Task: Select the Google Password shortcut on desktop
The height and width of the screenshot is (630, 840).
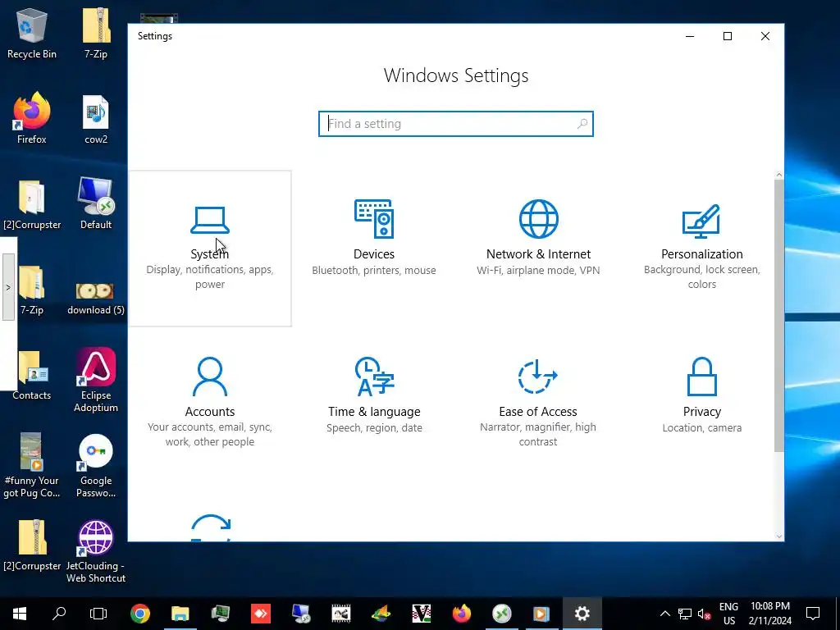Action: point(96,466)
